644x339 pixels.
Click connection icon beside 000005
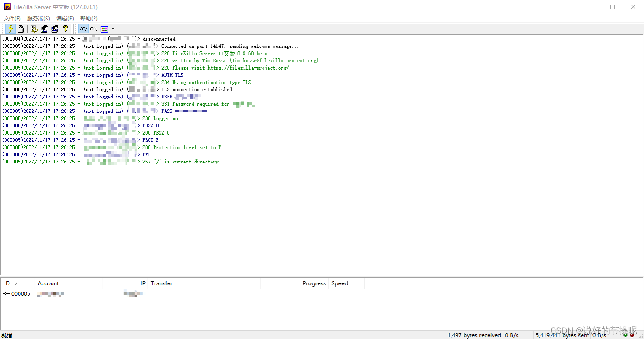pyautogui.click(x=7, y=294)
